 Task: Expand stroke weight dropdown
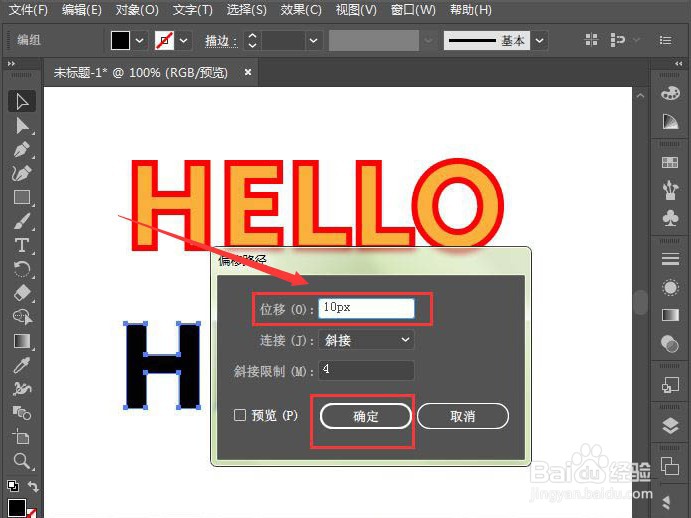[x=313, y=41]
